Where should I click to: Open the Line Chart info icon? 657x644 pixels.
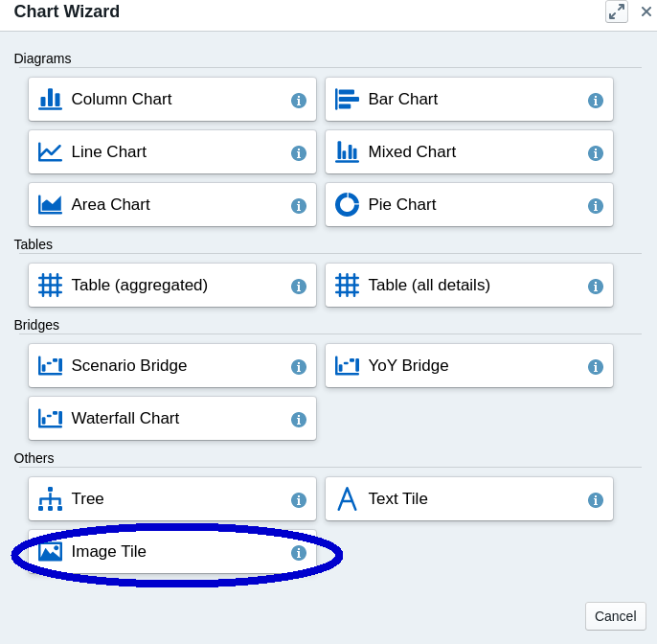click(299, 153)
